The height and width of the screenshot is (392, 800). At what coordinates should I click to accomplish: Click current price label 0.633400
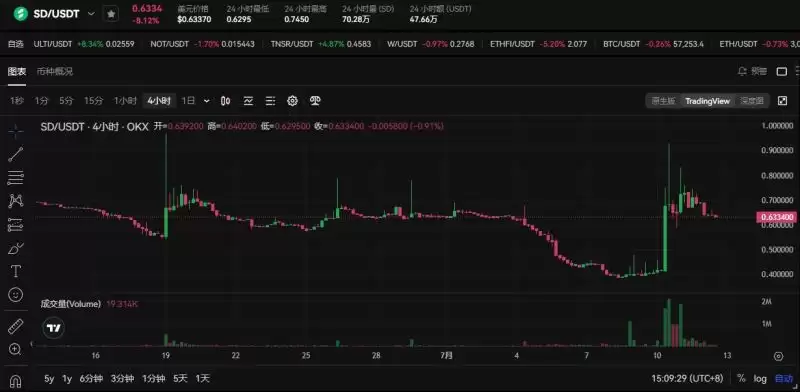777,217
